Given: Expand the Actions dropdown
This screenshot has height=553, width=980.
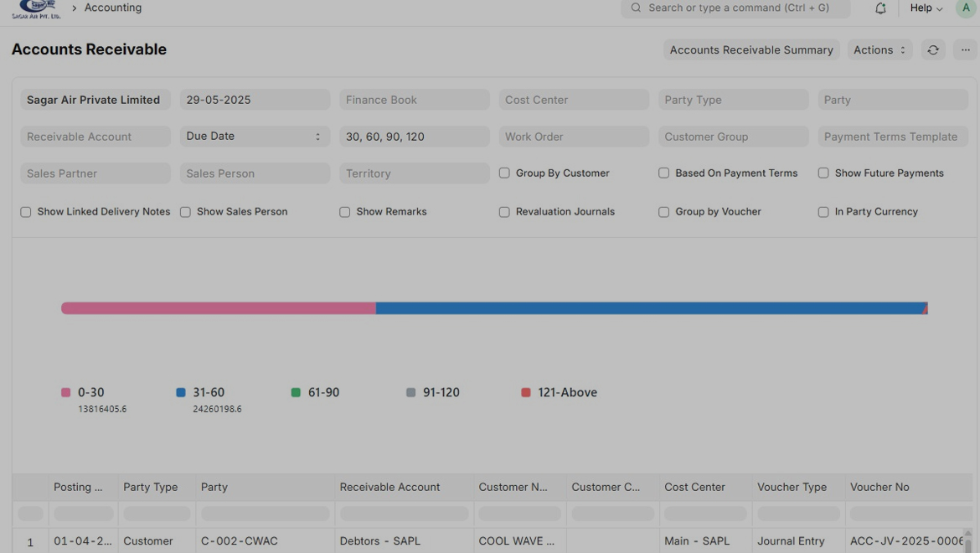Looking at the screenshot, I should 879,50.
